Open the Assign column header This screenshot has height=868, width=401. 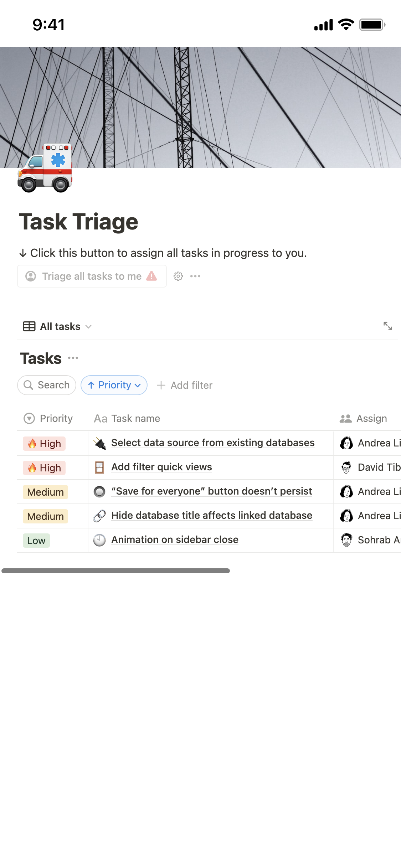[364, 418]
